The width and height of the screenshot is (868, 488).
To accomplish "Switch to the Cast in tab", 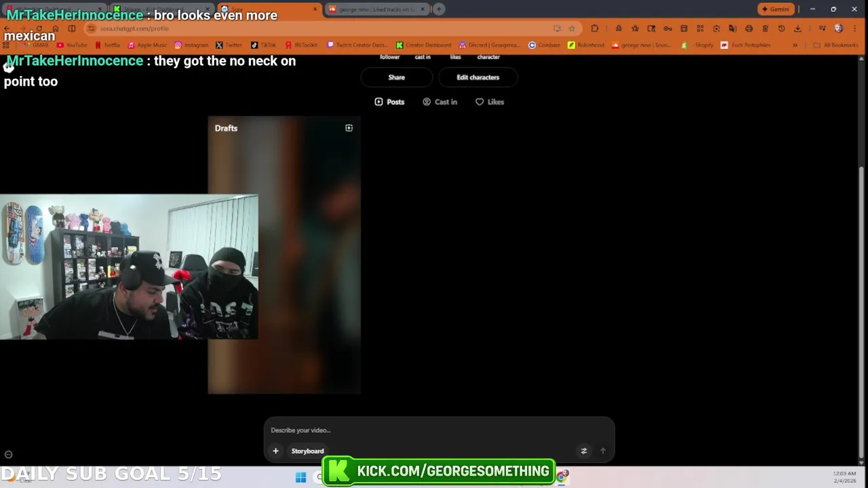I will (x=439, y=102).
